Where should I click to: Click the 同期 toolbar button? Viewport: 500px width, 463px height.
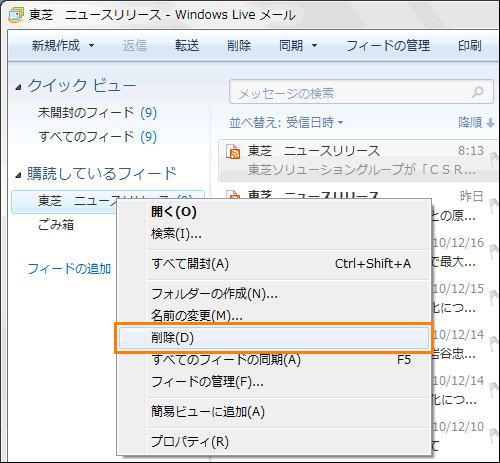[291, 46]
